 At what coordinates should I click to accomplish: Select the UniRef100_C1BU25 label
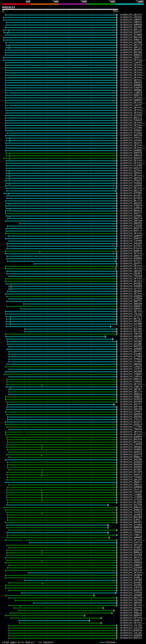pos(131,366)
